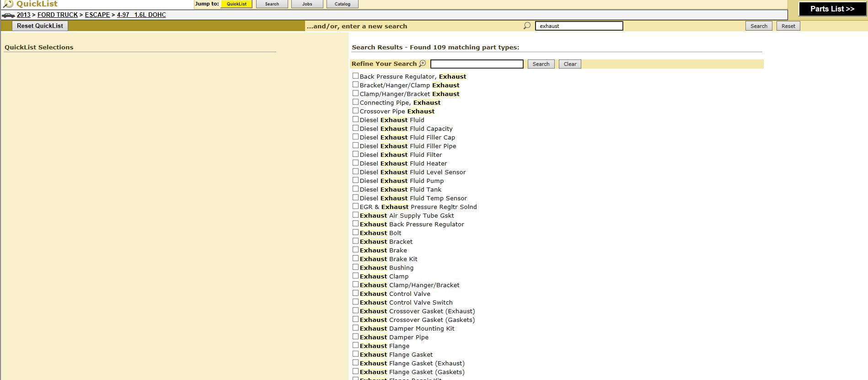Focus the Refine Your Search text field
This screenshot has width=868, height=380.
477,64
